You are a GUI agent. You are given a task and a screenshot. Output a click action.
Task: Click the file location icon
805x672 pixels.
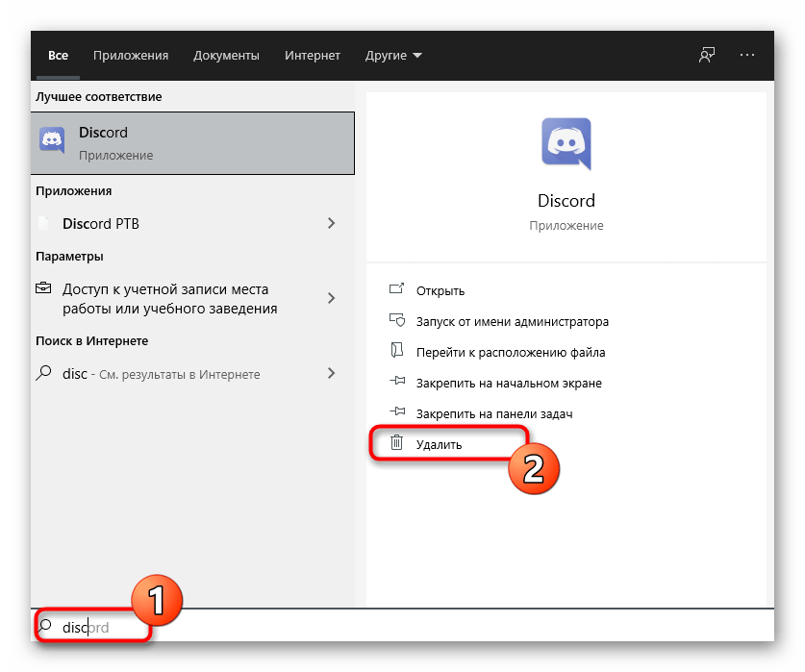396,352
